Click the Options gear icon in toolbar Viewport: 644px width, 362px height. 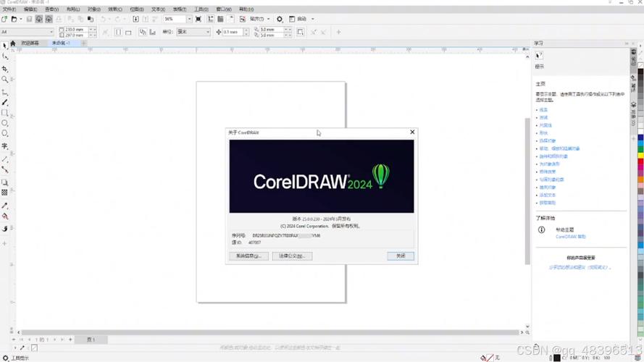pos(280,19)
